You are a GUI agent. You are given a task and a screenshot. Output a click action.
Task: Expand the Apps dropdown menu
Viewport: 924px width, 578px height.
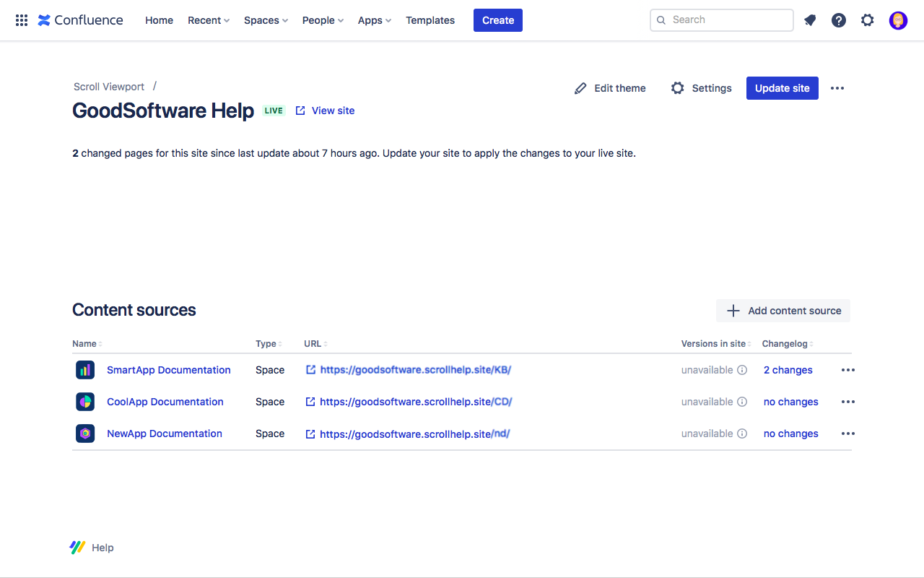(375, 20)
